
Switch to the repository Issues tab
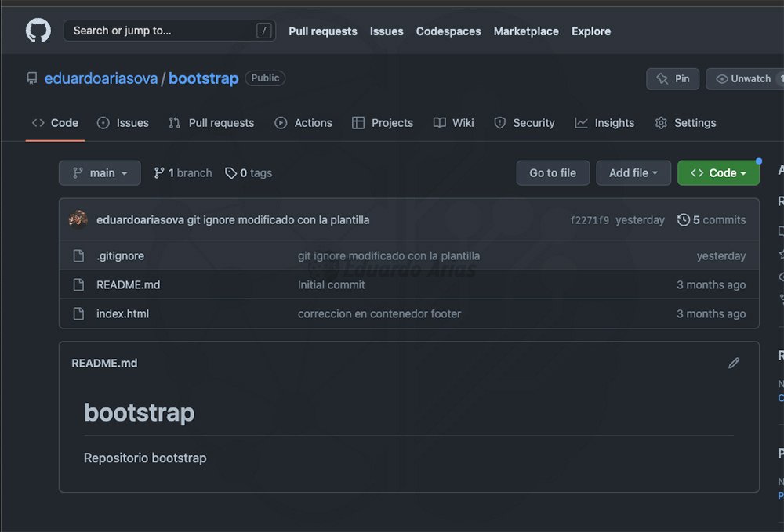coord(123,123)
